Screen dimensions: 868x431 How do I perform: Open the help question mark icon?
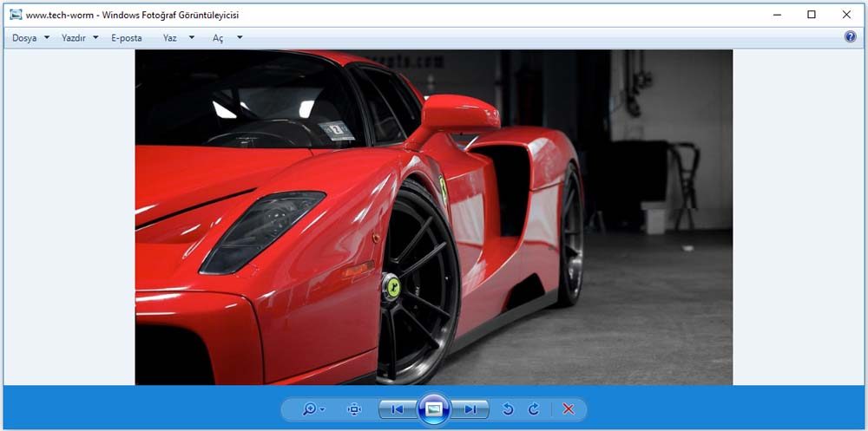point(850,37)
